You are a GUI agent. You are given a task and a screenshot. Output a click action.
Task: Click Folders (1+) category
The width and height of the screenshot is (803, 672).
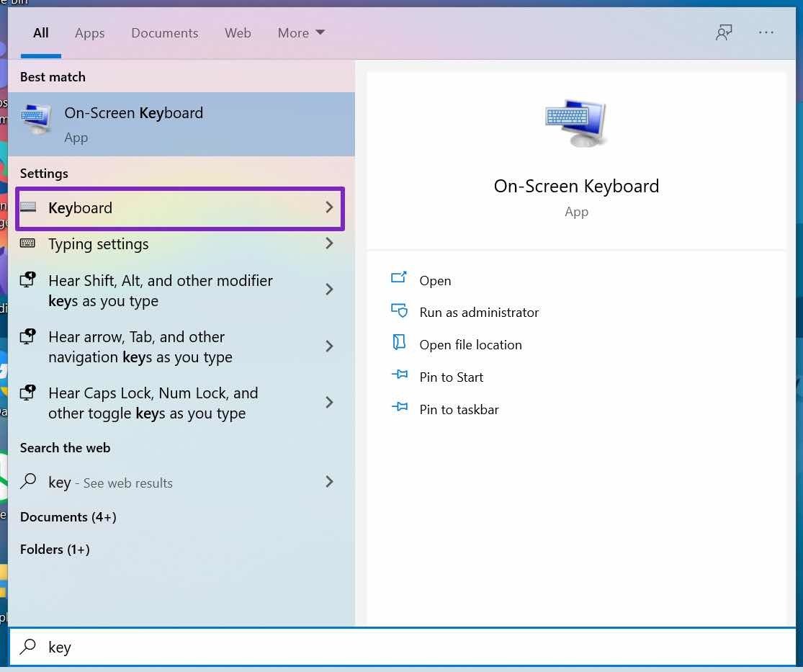pyautogui.click(x=55, y=549)
